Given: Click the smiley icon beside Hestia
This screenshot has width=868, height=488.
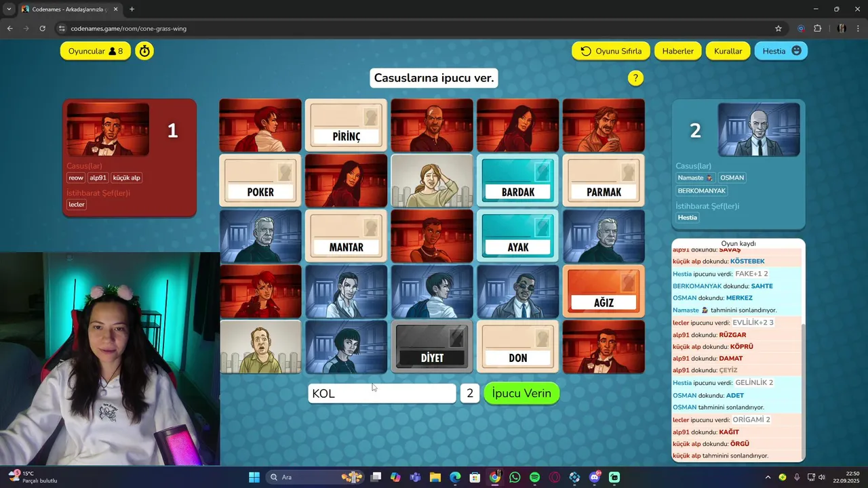Looking at the screenshot, I should click(x=796, y=51).
